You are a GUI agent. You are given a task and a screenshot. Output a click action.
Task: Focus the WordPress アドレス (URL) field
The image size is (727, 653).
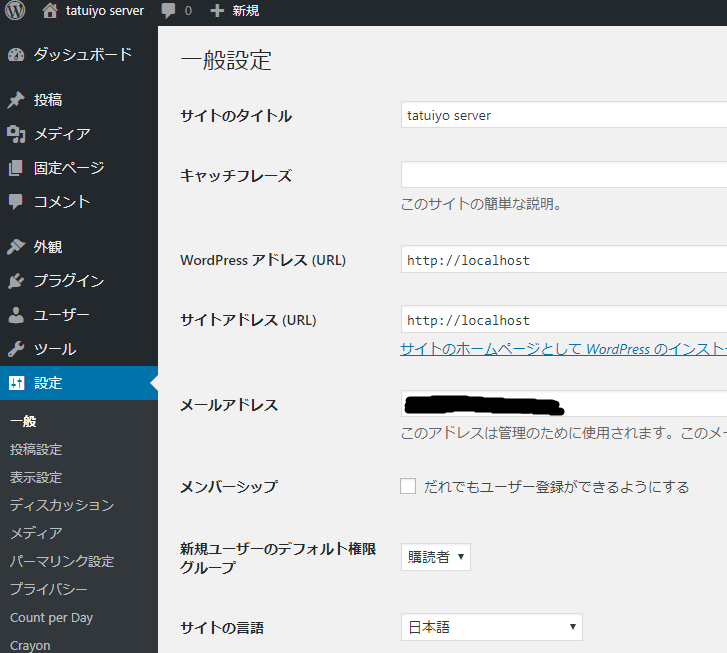pyautogui.click(x=564, y=259)
